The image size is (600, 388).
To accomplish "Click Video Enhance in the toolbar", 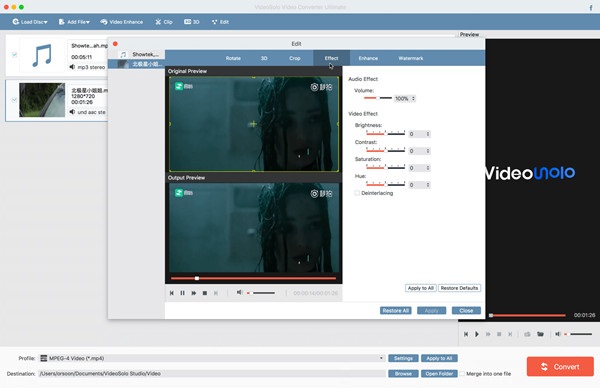I will (122, 22).
